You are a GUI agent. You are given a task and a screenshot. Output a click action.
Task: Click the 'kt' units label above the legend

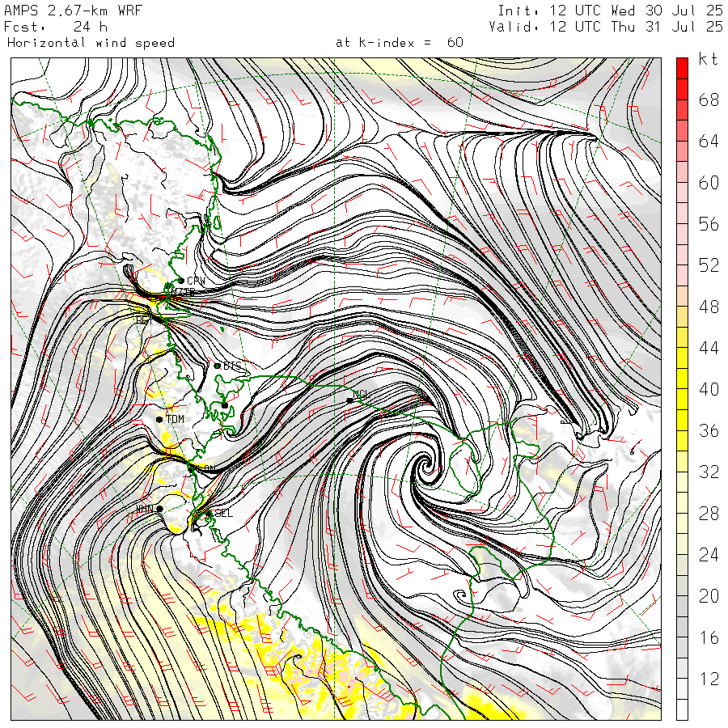point(708,59)
